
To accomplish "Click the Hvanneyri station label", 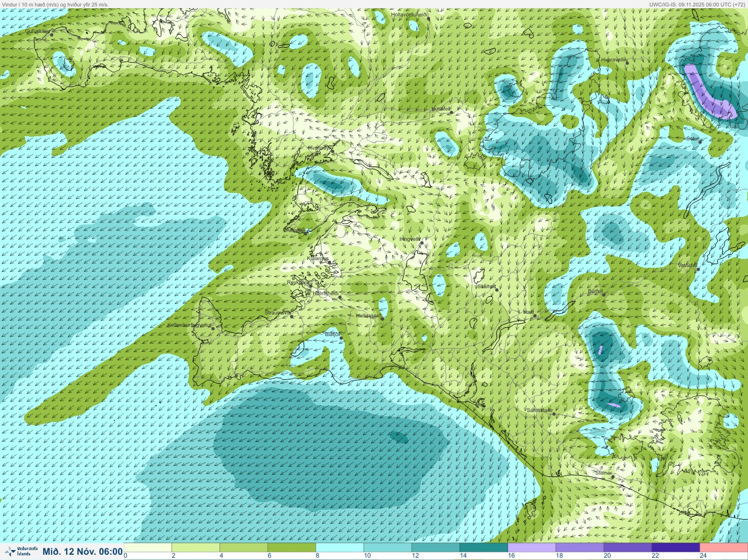I will tap(320, 148).
